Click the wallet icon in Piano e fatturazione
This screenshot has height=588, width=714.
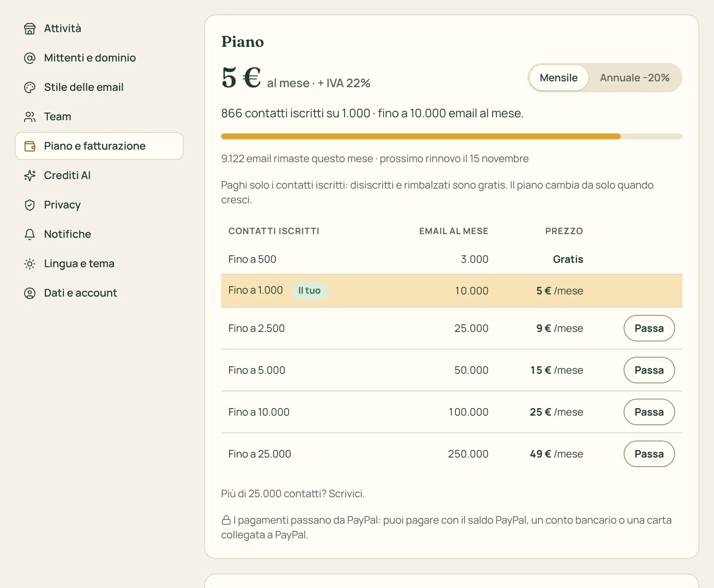(x=30, y=146)
